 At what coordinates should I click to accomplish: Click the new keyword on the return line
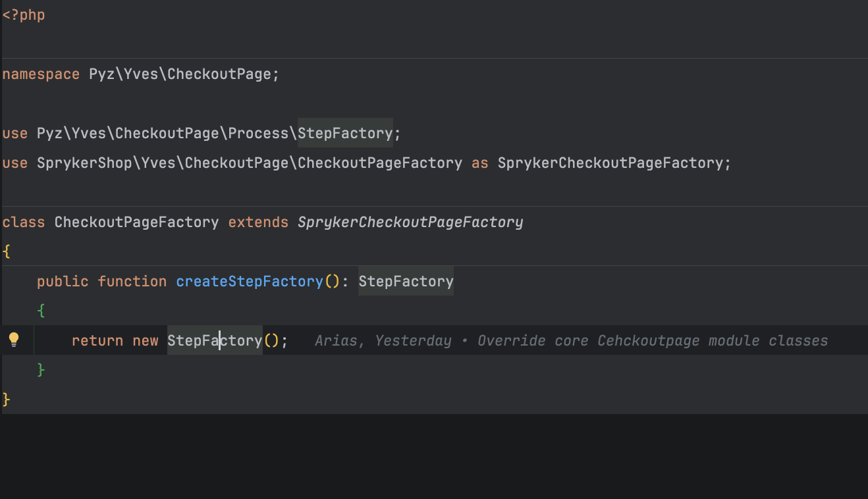146,340
